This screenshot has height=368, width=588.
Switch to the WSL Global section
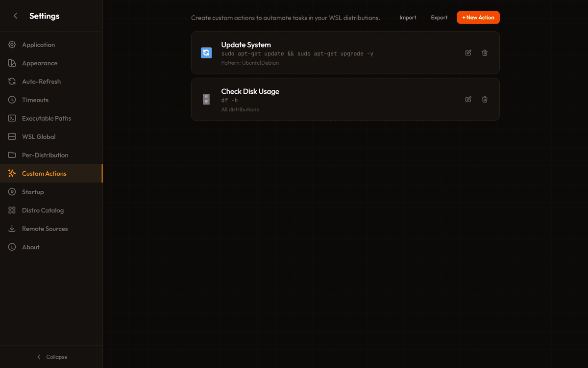[39, 136]
